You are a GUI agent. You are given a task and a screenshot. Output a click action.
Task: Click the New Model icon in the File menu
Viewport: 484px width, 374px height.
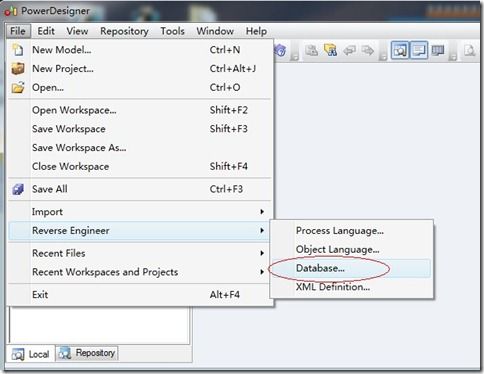click(18, 50)
